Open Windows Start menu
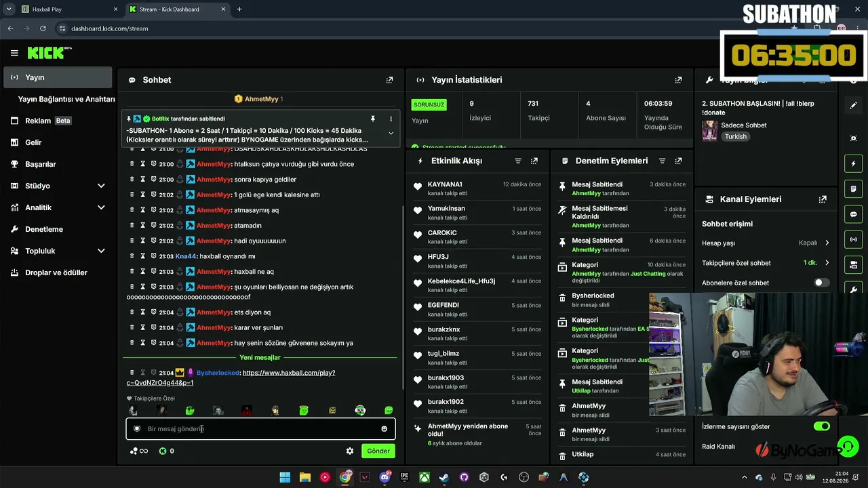This screenshot has height=488, width=868. tap(285, 477)
